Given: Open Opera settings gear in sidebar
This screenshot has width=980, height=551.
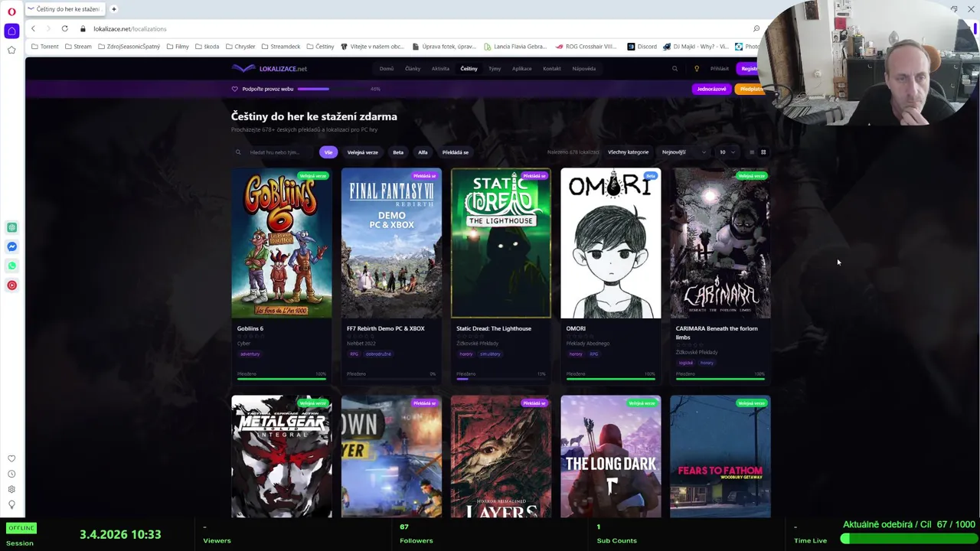Looking at the screenshot, I should click(11, 489).
